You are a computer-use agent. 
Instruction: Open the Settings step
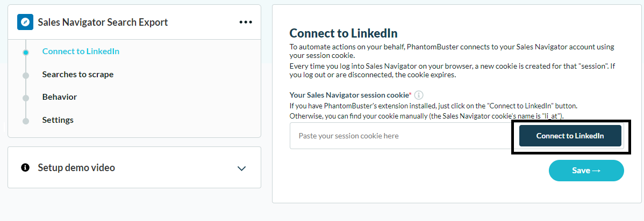coord(58,120)
